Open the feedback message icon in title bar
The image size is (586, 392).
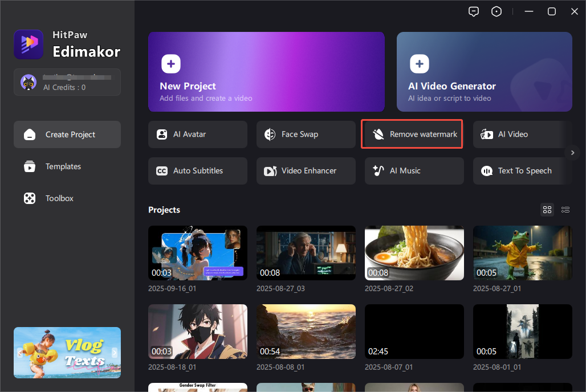coord(474,11)
